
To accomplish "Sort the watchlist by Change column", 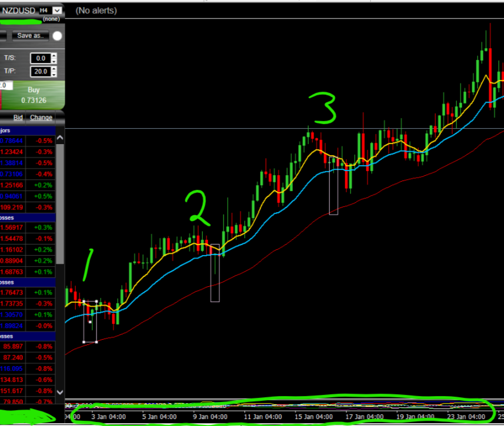I will coord(41,118).
